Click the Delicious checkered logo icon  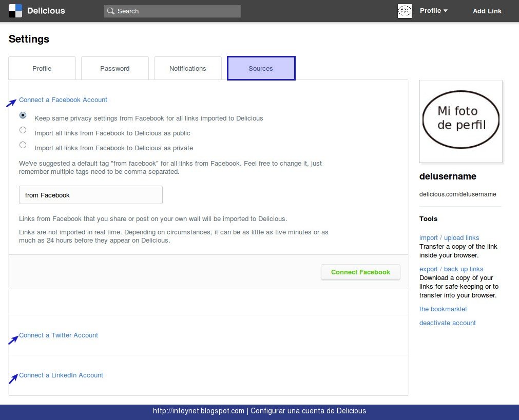tap(15, 11)
